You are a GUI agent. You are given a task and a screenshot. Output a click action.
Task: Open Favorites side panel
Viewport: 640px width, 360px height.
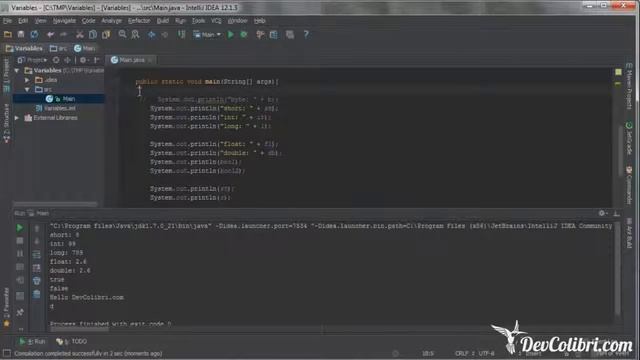coord(6,307)
